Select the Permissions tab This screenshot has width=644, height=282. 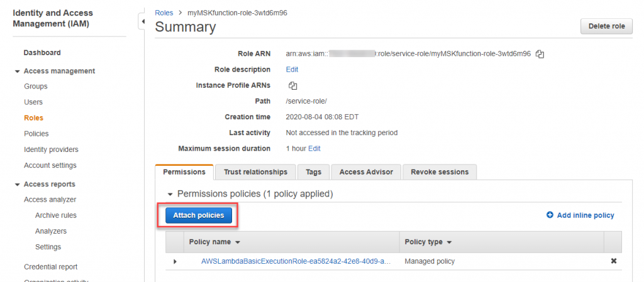[184, 172]
